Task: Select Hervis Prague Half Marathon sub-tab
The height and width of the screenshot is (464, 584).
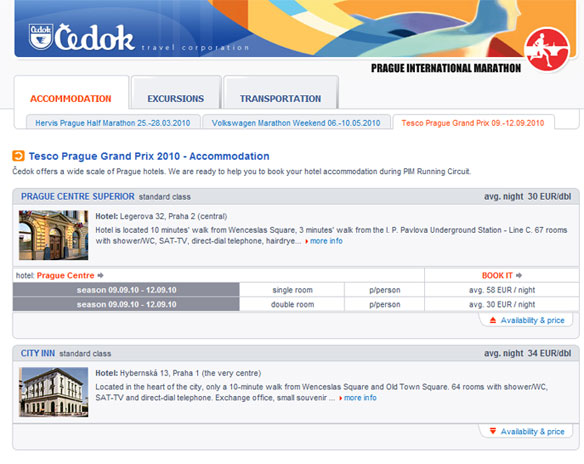Action: [x=112, y=123]
